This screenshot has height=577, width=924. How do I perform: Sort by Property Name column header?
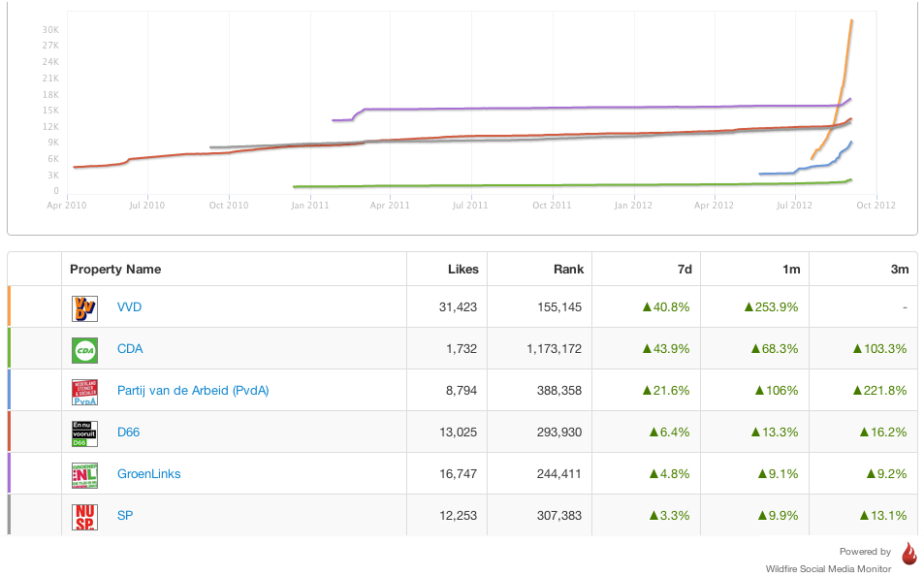tap(115, 269)
